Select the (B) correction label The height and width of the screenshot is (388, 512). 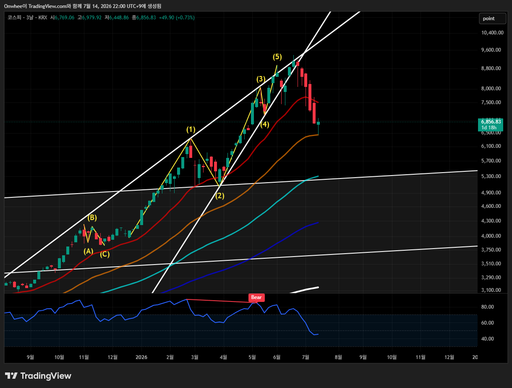92,218
